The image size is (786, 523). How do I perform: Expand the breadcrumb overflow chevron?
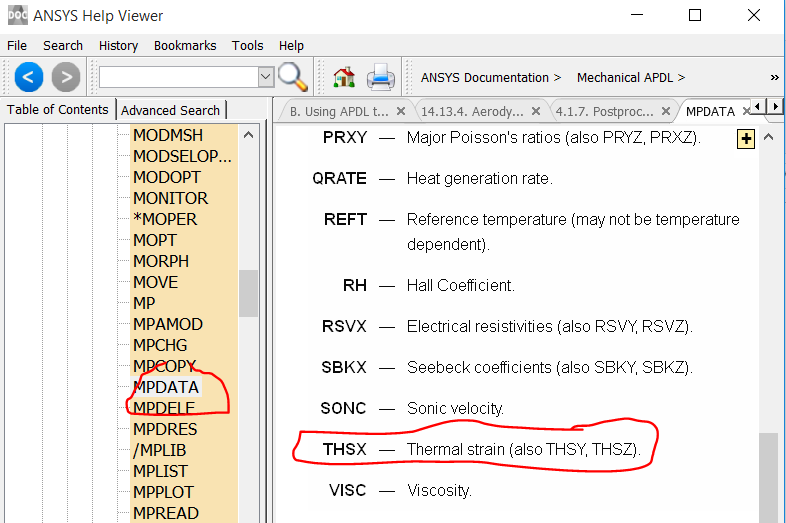[x=774, y=77]
